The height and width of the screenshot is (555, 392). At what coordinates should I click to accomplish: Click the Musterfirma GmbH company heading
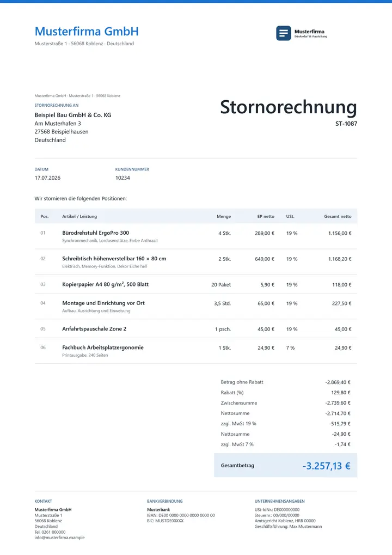point(87,32)
